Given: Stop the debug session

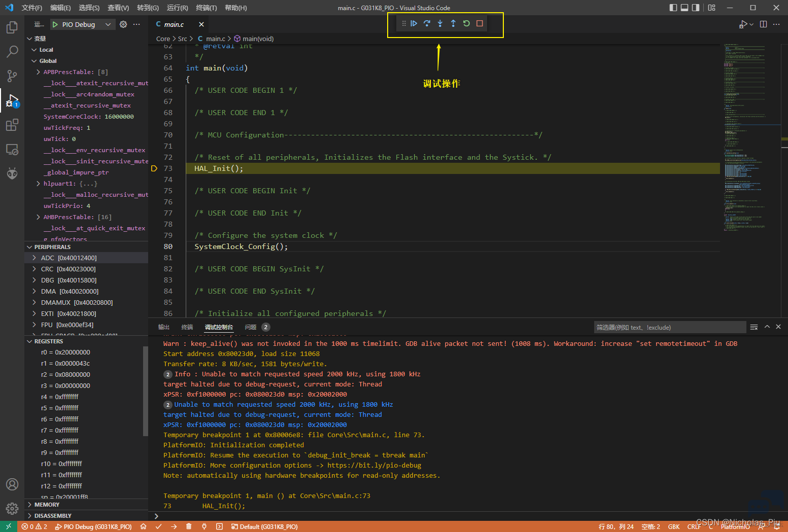Looking at the screenshot, I should click(x=479, y=23).
